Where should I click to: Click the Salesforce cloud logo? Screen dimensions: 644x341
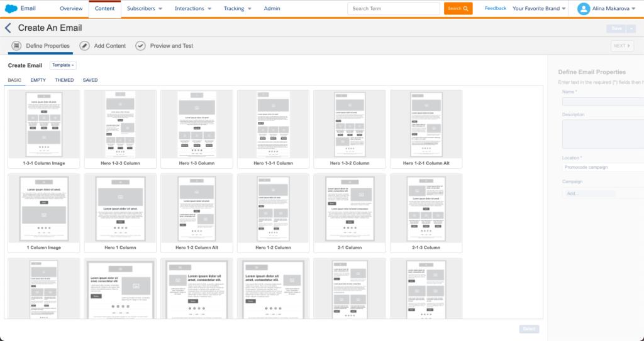point(11,9)
